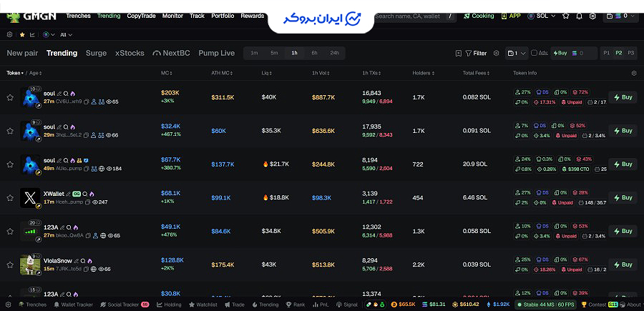This screenshot has height=311, width=644.
Task: Sort by the MC column
Action: tap(166, 73)
